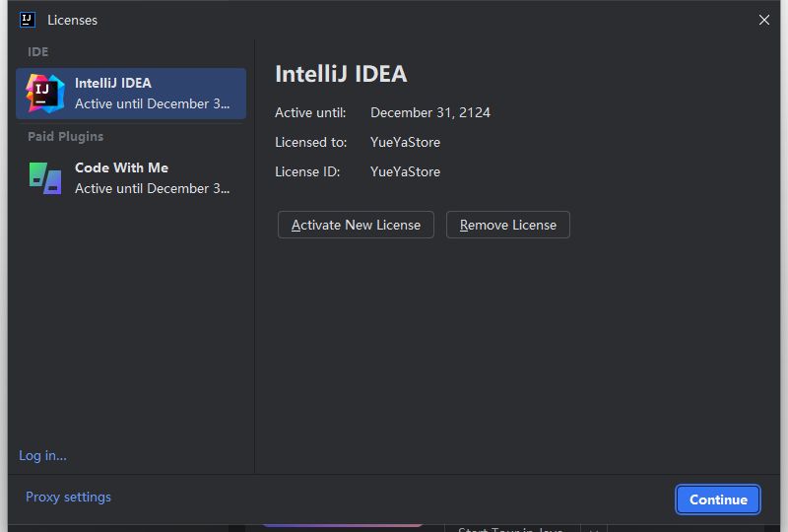The height and width of the screenshot is (532, 788).
Task: Click the Licensed to: label
Action: pos(310,142)
